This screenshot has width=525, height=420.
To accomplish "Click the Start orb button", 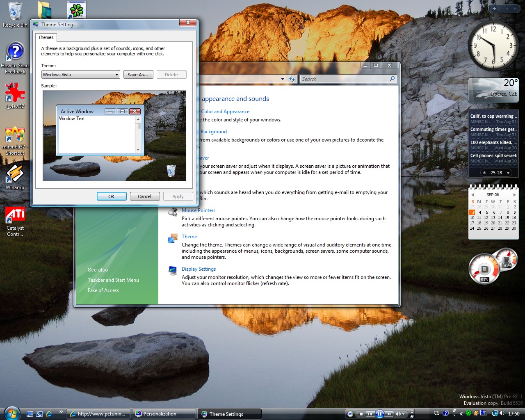I will (x=11, y=413).
